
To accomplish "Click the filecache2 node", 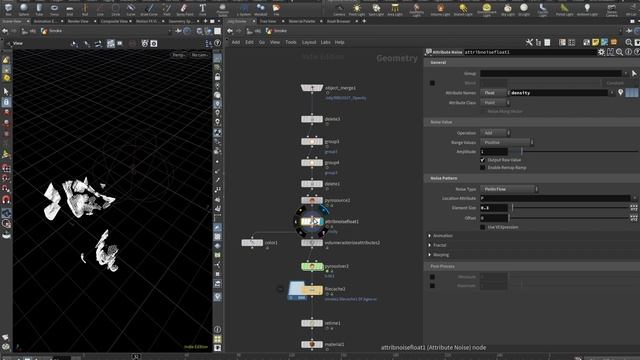I will point(312,290).
